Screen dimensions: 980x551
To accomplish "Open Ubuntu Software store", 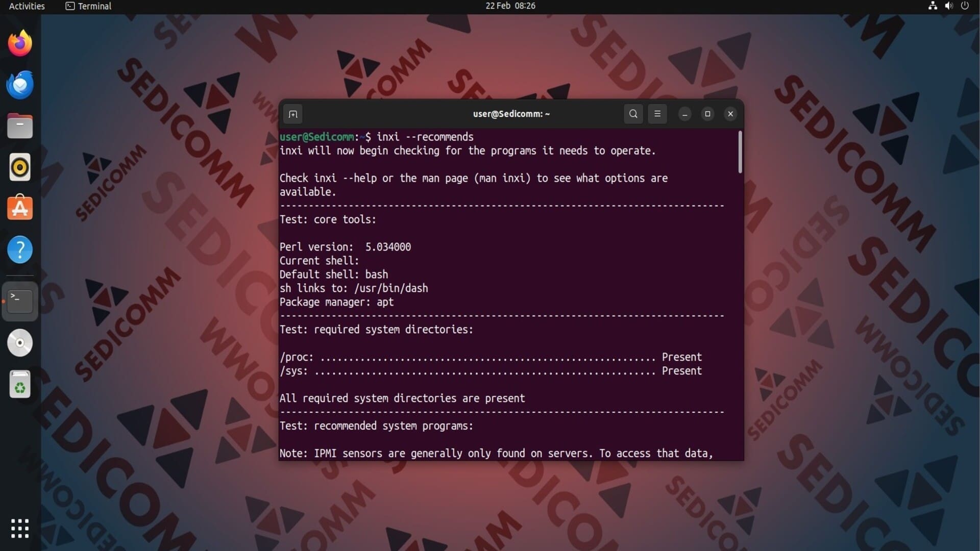I will (20, 208).
